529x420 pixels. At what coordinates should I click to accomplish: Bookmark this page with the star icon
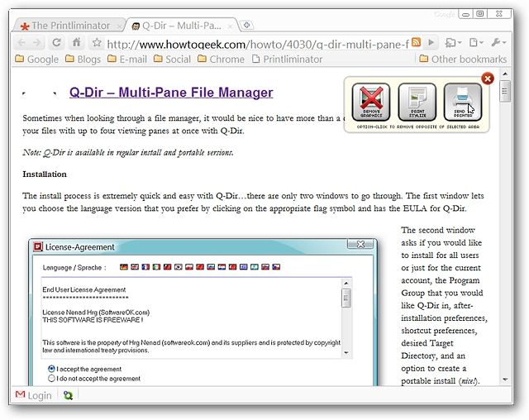coord(97,42)
